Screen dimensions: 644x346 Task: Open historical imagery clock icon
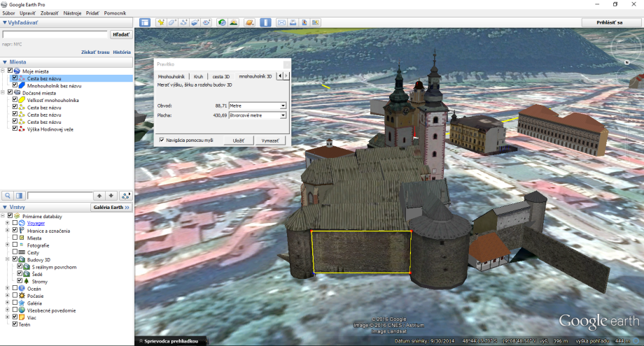pyautogui.click(x=221, y=22)
